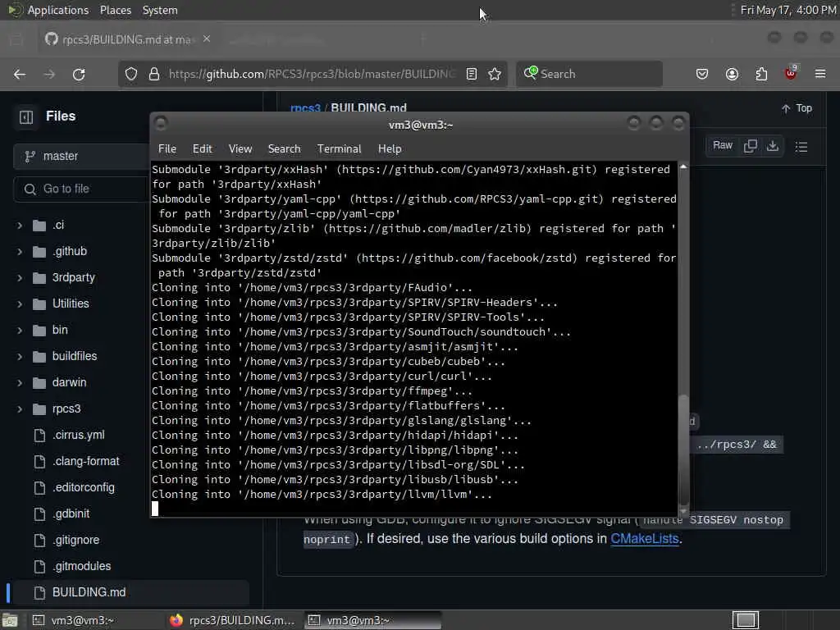Download raw BUILDING.md file icon
Image resolution: width=840 pixels, height=630 pixels.
773,146
